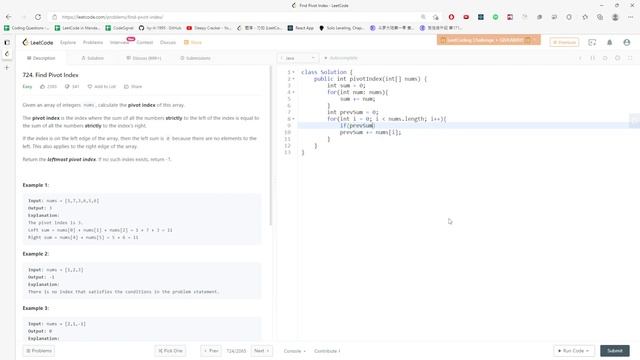Open Problems in LeetCode navigation
The width and height of the screenshot is (640, 360).
click(x=93, y=42)
